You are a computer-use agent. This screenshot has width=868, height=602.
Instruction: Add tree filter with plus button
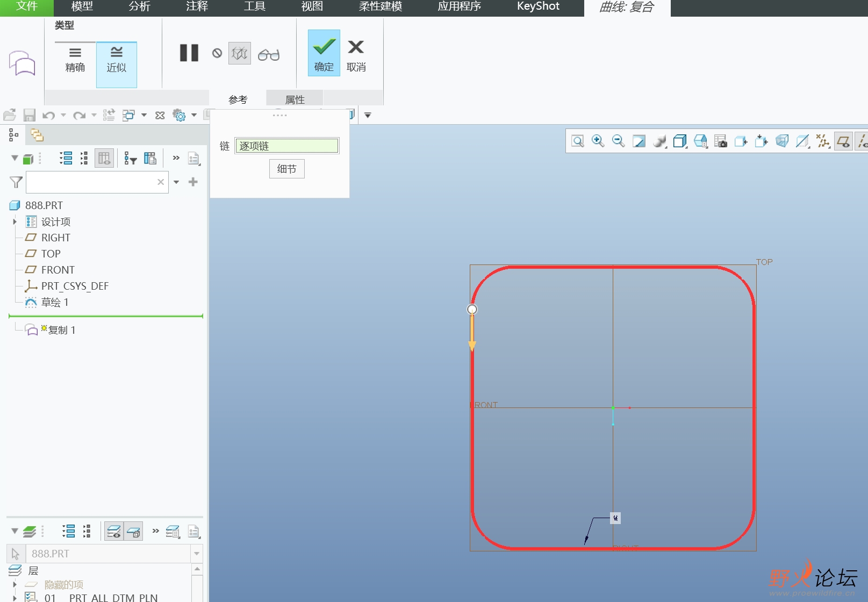coord(193,182)
